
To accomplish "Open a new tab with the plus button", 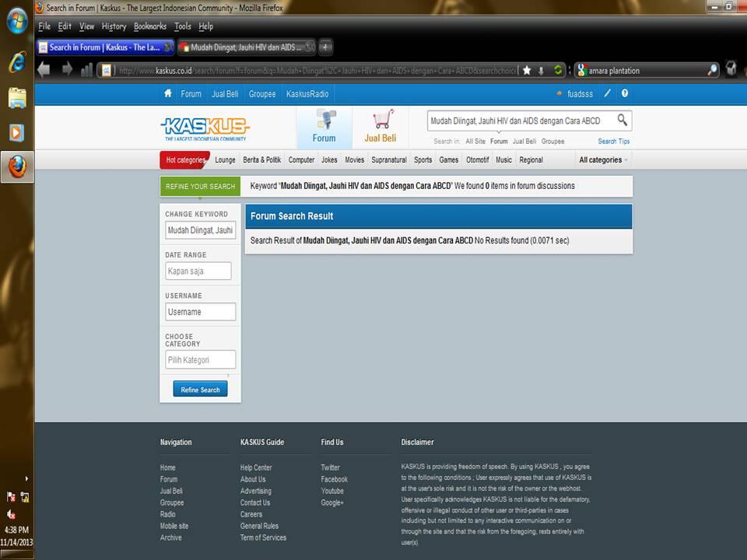I will pos(325,47).
